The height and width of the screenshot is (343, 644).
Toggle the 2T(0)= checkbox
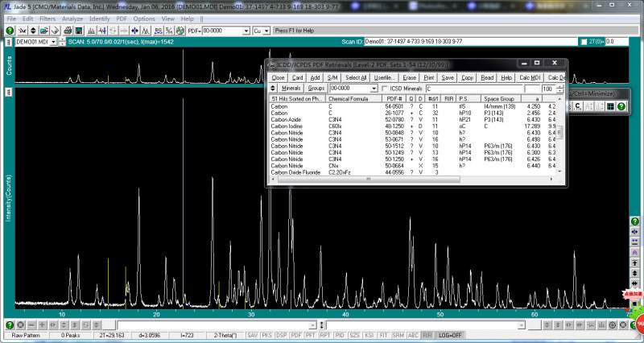583,41
